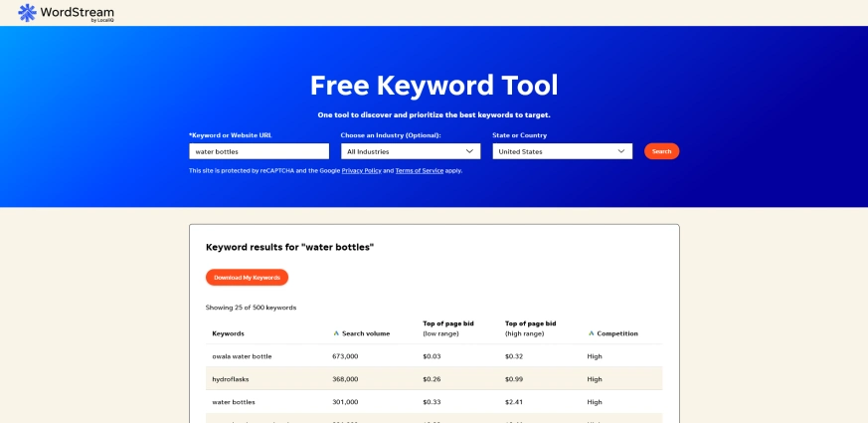Image resolution: width=868 pixels, height=423 pixels.
Task: Click the chevron arrow in the All Industries field
Action: 469,151
